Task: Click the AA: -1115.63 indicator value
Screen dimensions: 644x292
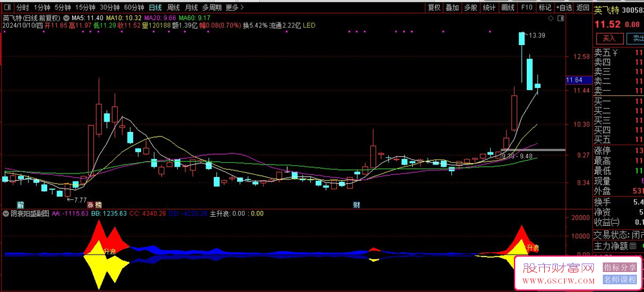Action: [70, 214]
